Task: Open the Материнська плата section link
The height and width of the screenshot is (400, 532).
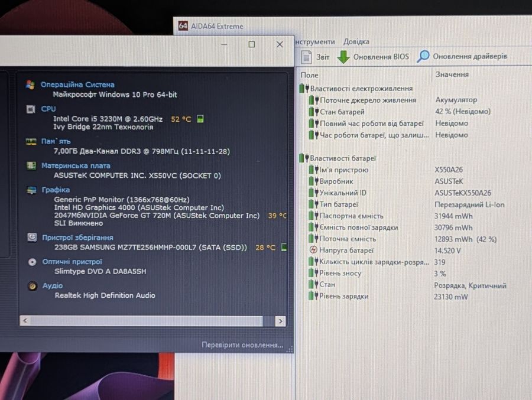Action: point(76,165)
